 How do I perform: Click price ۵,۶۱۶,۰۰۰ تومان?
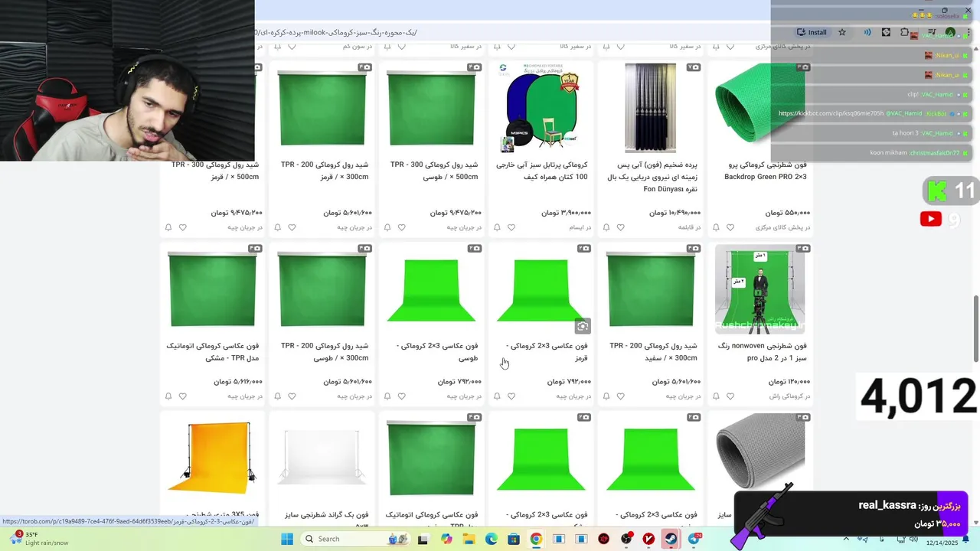click(237, 382)
